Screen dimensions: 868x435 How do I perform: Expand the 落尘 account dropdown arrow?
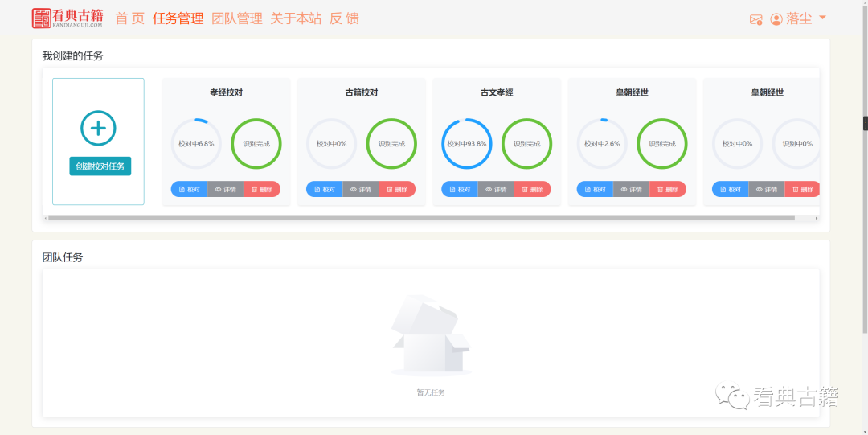822,18
